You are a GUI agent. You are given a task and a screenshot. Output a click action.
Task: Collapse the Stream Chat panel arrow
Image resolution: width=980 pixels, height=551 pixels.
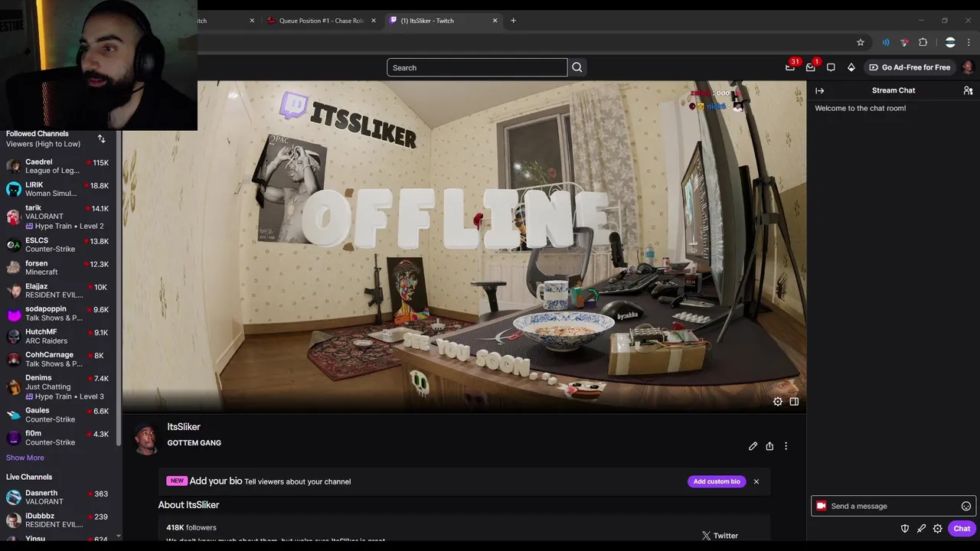point(820,90)
